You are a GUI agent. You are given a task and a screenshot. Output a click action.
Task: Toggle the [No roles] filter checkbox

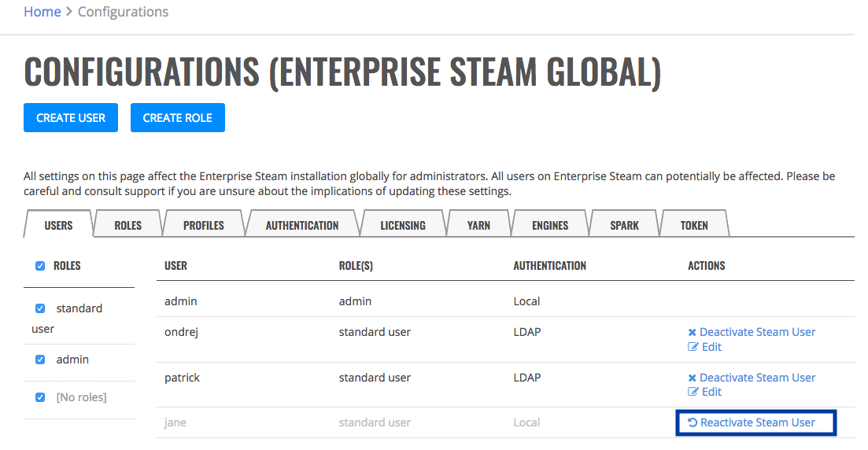point(40,397)
